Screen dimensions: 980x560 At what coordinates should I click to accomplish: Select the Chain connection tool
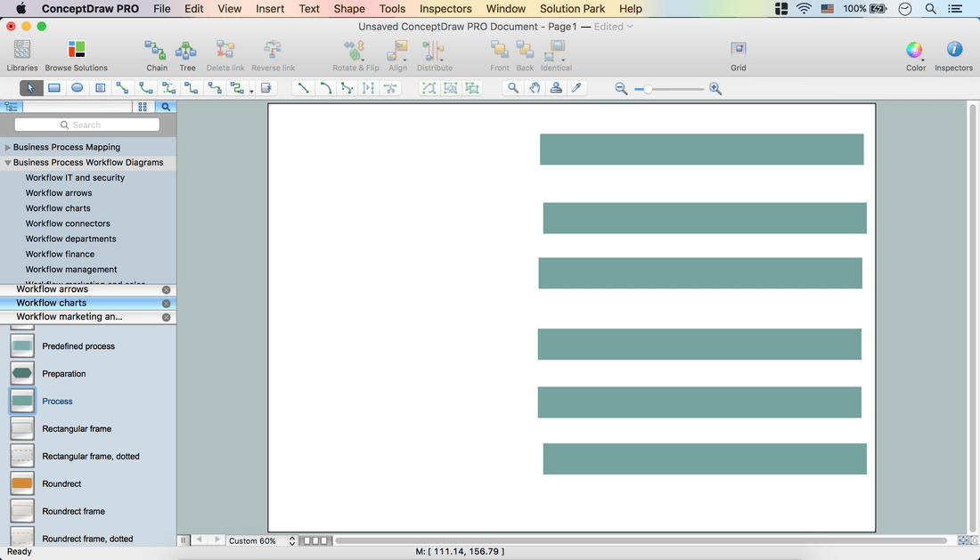click(x=156, y=55)
